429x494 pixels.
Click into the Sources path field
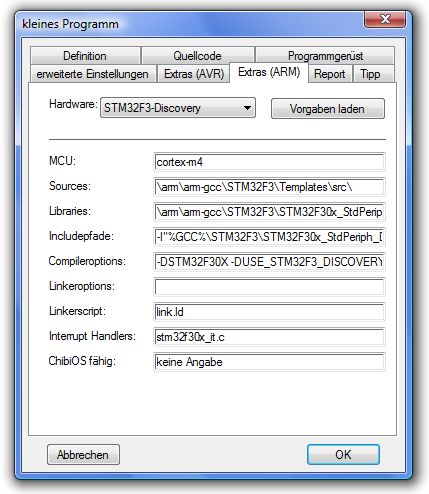point(269,187)
